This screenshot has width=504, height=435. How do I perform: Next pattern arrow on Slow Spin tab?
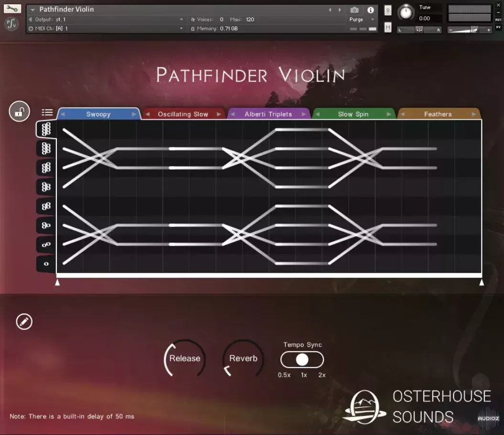coord(389,115)
